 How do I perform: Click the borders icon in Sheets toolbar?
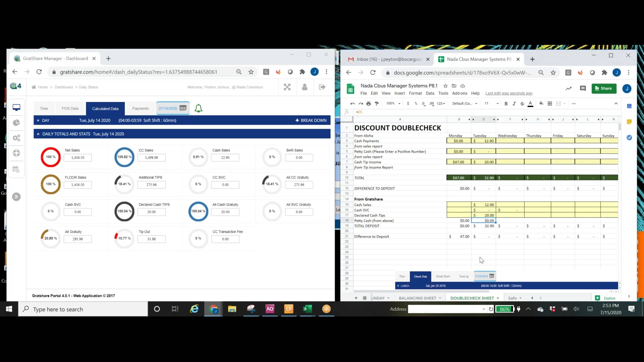[x=550, y=104]
